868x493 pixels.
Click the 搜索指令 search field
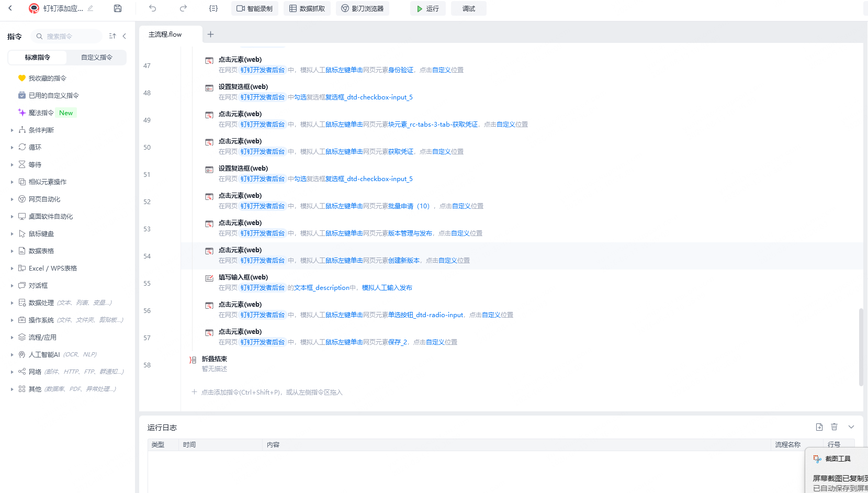[x=66, y=36]
